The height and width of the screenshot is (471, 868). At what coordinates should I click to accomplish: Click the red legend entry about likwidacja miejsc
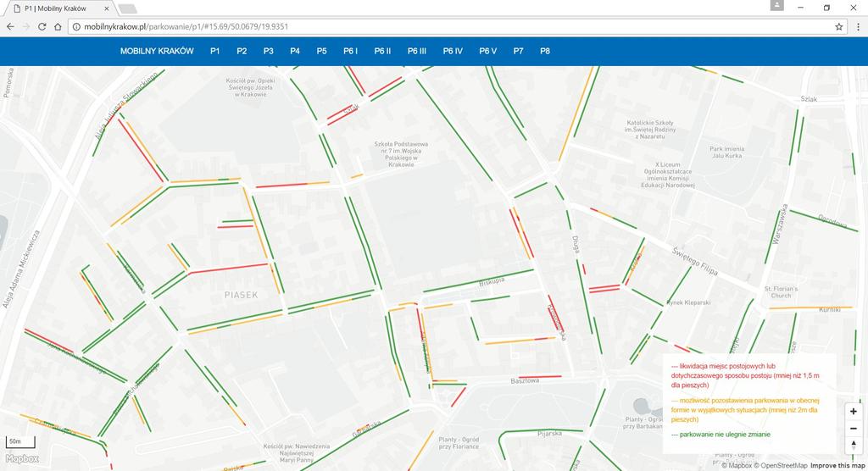click(x=744, y=375)
